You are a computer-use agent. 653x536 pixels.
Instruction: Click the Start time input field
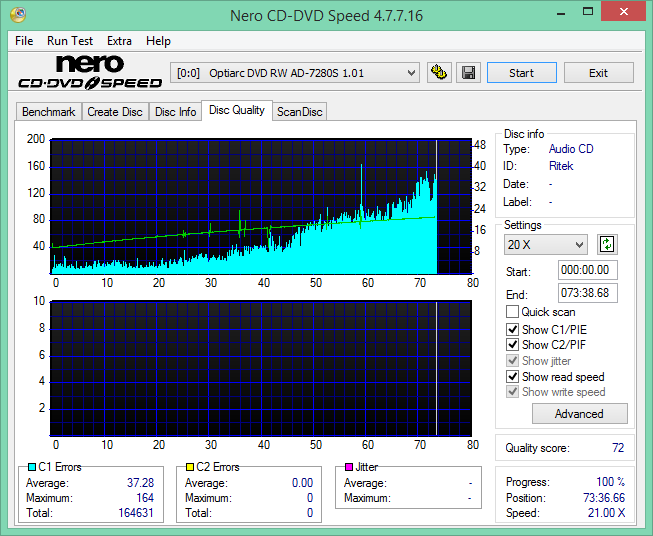point(587,270)
